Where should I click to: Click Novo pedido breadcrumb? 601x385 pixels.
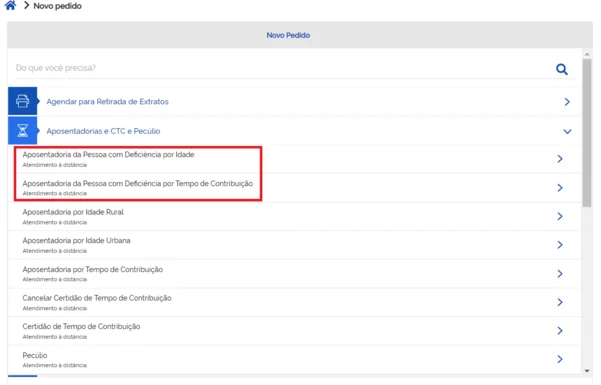pyautogui.click(x=57, y=6)
